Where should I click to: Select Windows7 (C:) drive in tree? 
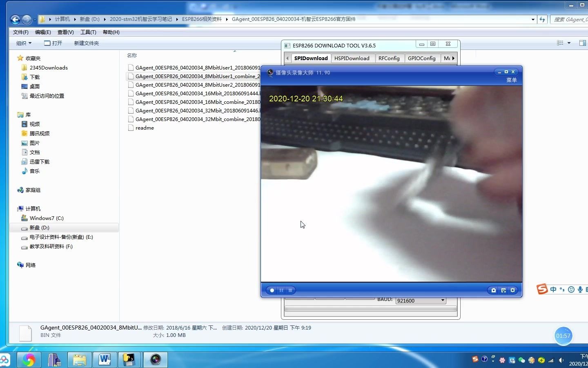point(47,218)
